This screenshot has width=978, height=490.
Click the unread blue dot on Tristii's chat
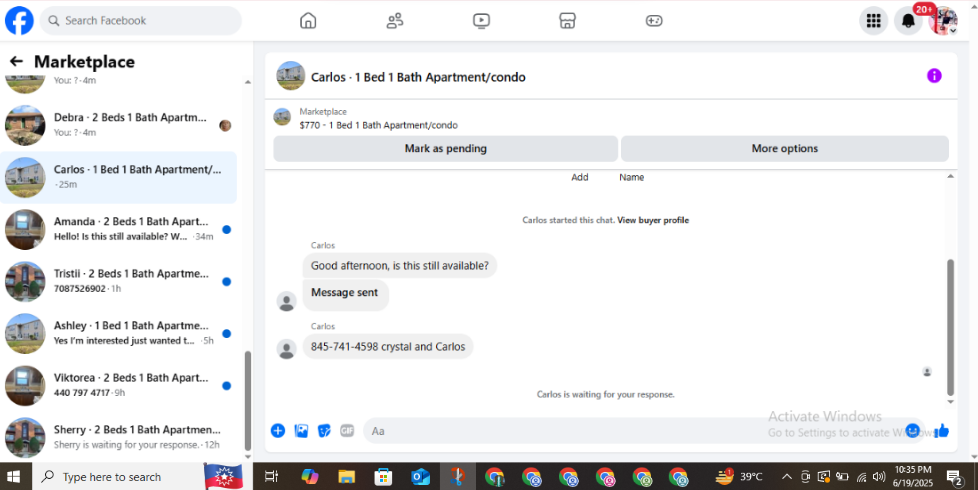point(226,282)
